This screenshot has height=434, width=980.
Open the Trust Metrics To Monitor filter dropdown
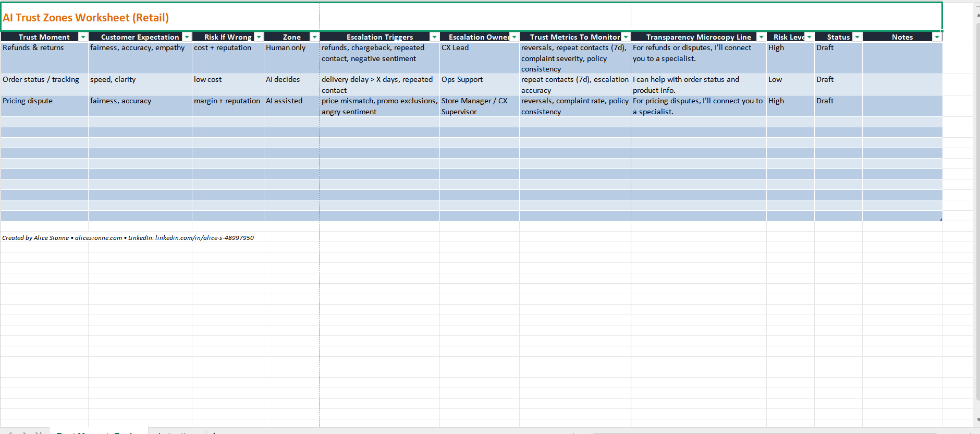626,37
